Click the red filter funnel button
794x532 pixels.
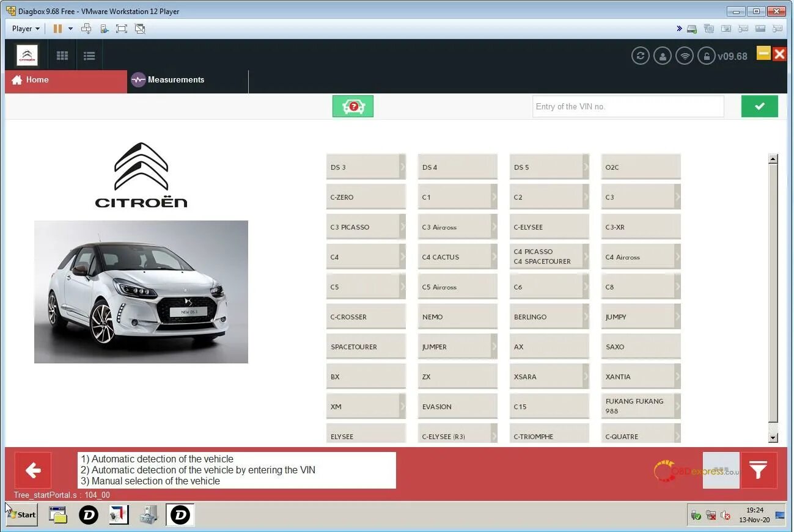click(x=759, y=470)
